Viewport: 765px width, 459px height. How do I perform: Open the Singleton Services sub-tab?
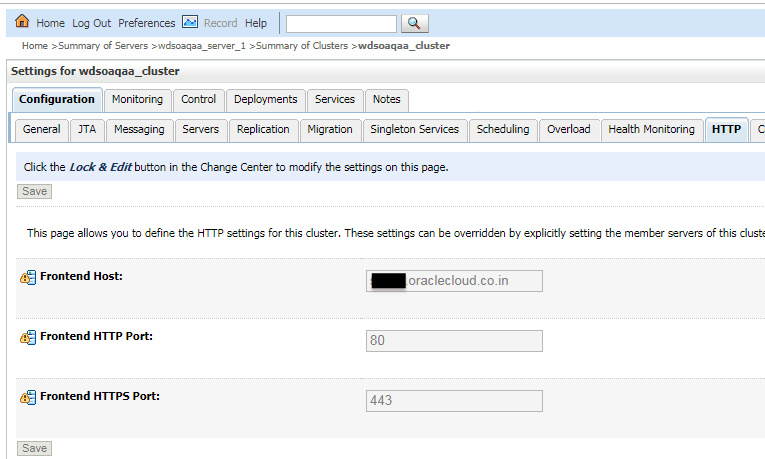coord(415,130)
